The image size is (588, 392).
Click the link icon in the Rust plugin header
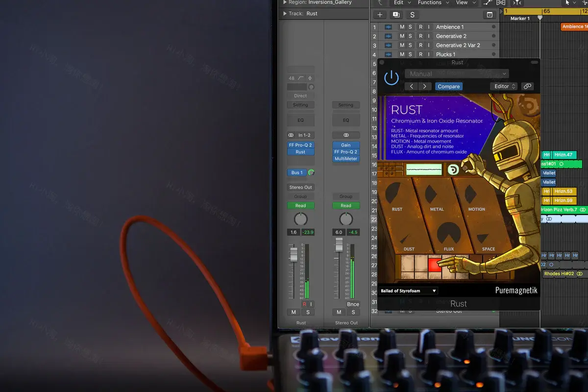528,86
